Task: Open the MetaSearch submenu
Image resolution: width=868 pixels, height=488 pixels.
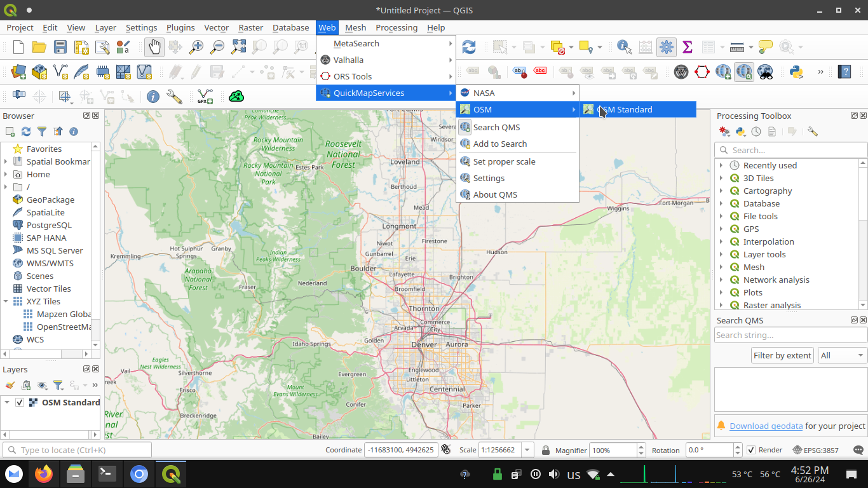Action: [386, 43]
